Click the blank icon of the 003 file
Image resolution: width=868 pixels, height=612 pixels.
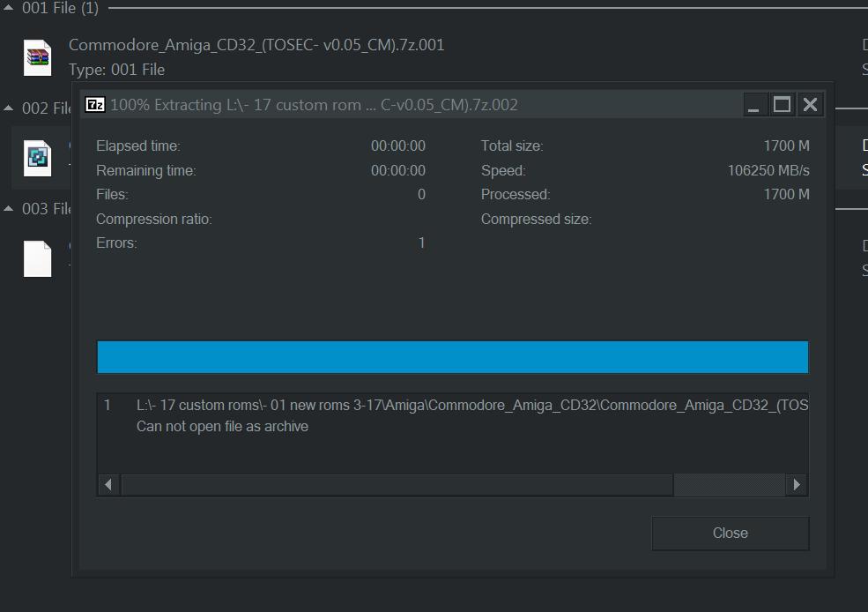[x=38, y=258]
